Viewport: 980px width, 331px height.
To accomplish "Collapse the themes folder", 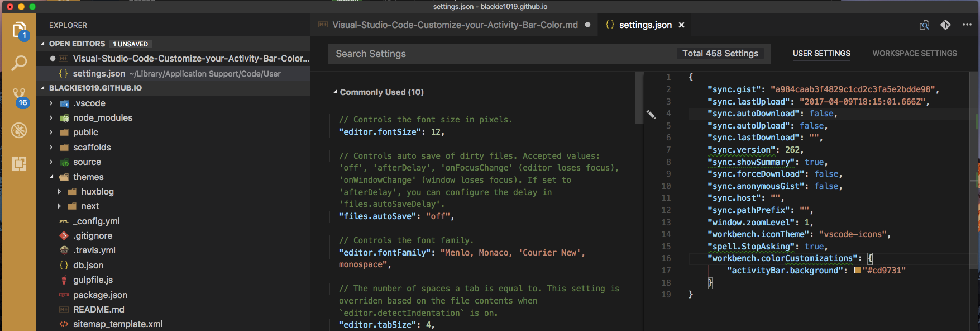I will 51,177.
